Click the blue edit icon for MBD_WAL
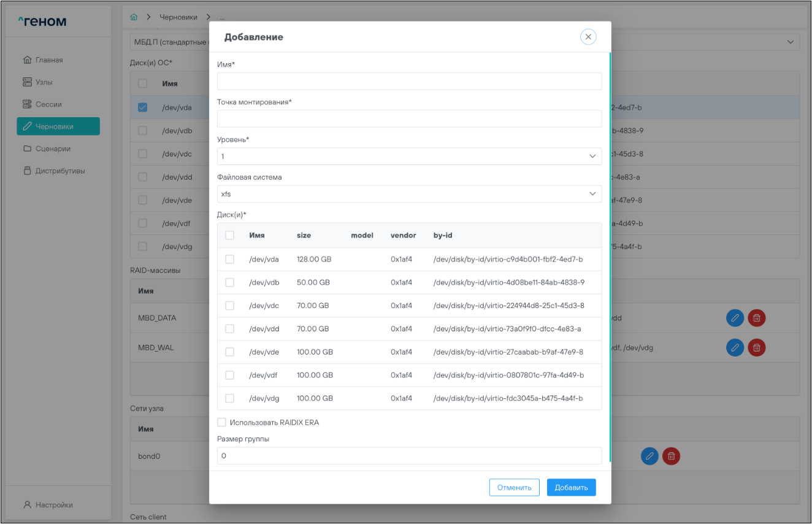Image resolution: width=812 pixels, height=524 pixels. click(x=735, y=347)
